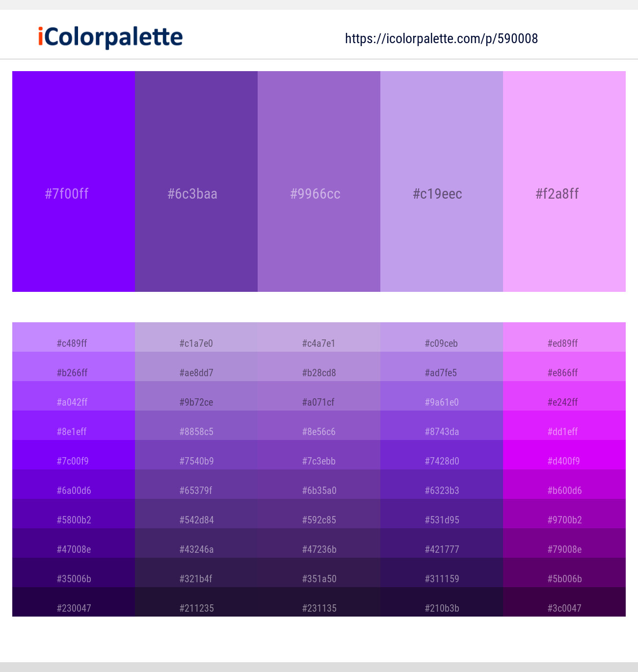Select the large #7f00ff swatch
This screenshot has height=672, width=638.
click(74, 181)
